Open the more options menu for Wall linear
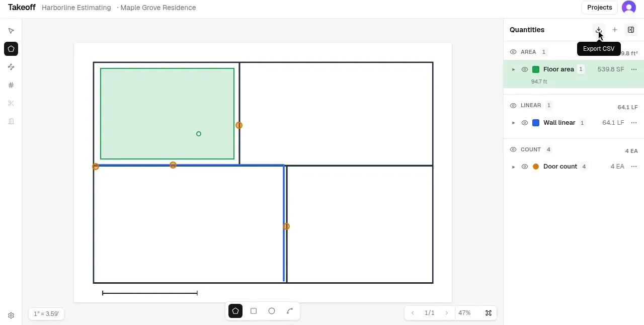This screenshot has width=644, height=325. click(634, 123)
